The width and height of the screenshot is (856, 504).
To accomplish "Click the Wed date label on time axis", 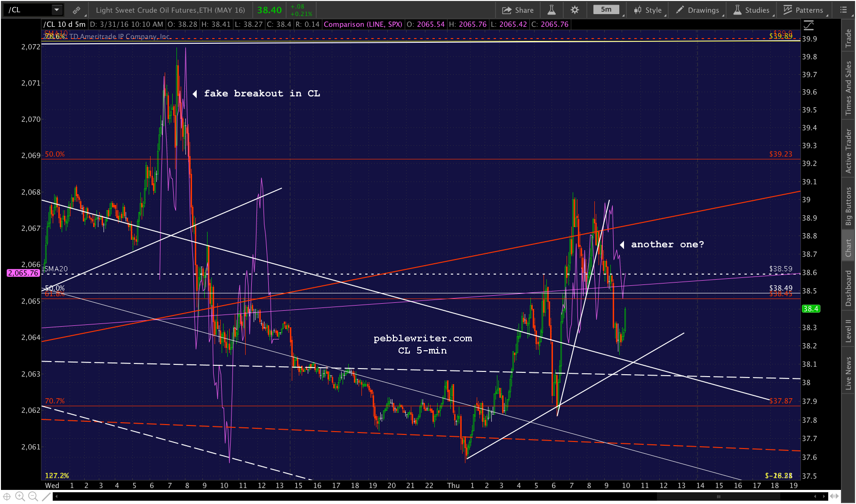I will coord(52,486).
